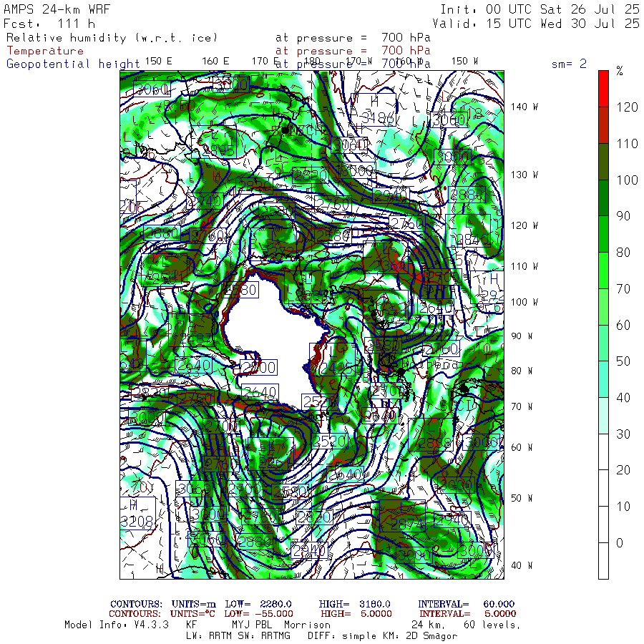Click the "110 W" longitude label

(x=525, y=266)
